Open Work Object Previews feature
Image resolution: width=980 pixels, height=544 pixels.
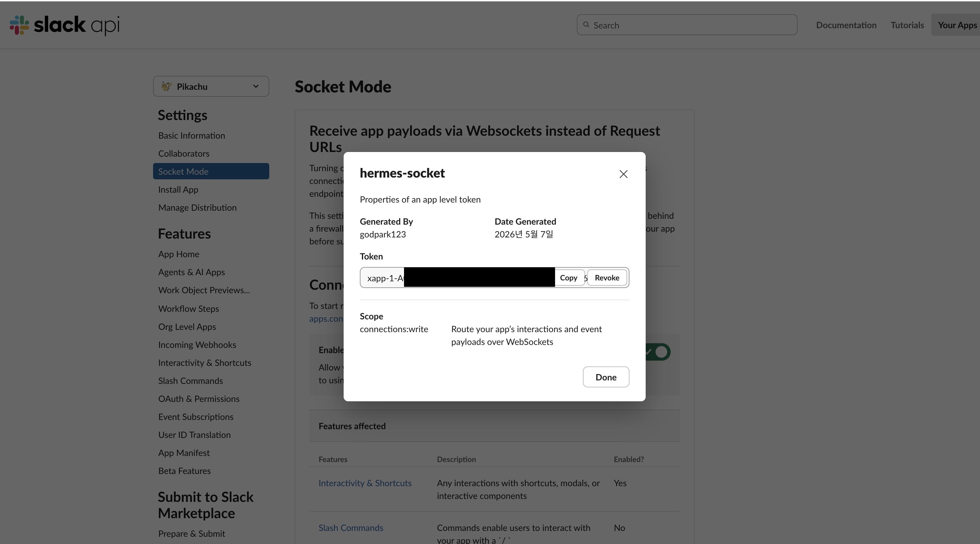(204, 290)
